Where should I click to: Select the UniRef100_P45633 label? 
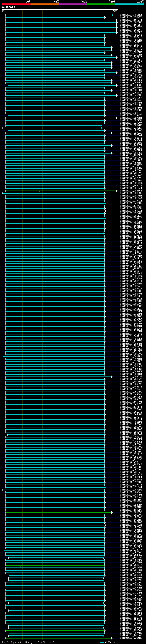[131, 95]
